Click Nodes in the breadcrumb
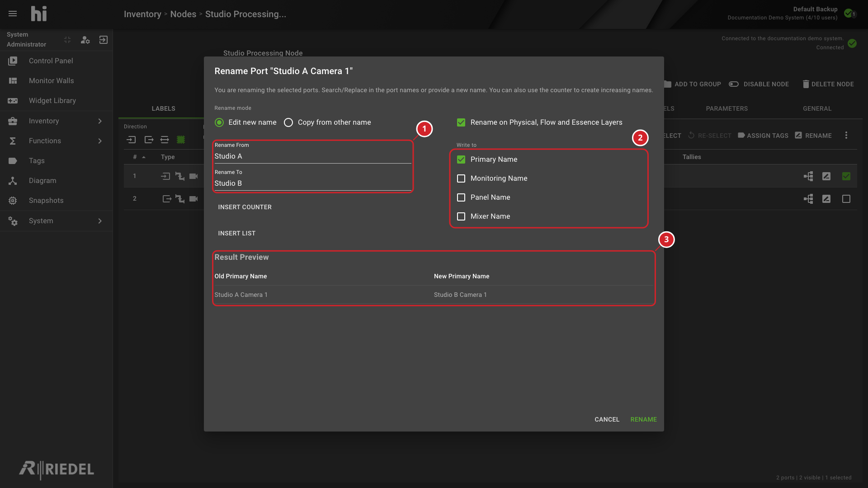Screen dimensions: 868x488 [x=183, y=14]
